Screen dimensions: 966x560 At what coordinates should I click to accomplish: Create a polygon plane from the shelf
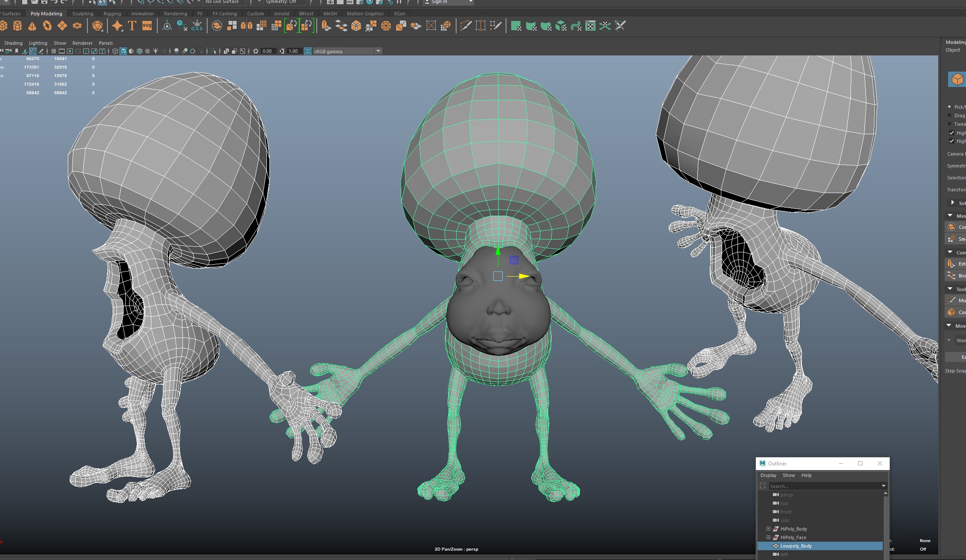pos(62,26)
